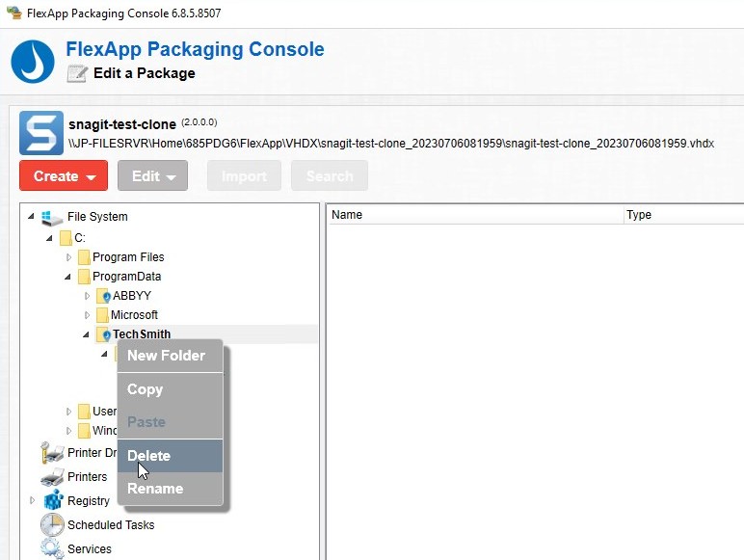Click the Printer Drivers icon
Viewport: 744px width, 560px height.
(52, 453)
